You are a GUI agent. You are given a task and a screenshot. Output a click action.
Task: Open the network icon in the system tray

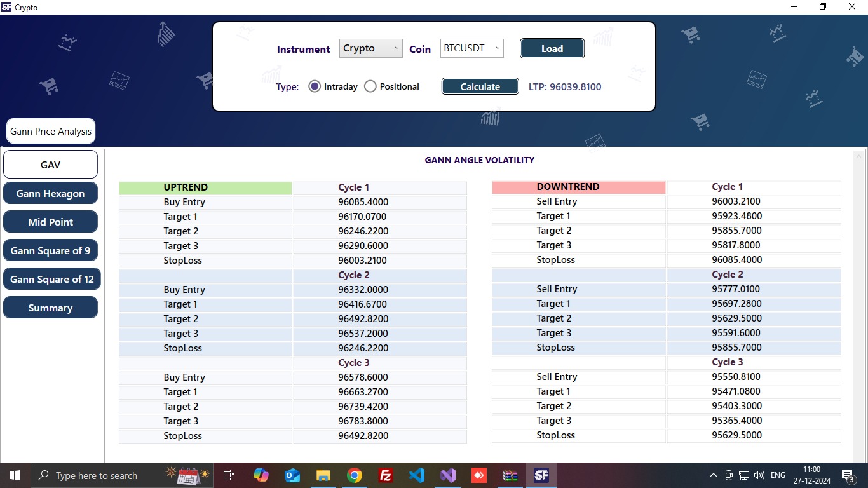tap(743, 475)
